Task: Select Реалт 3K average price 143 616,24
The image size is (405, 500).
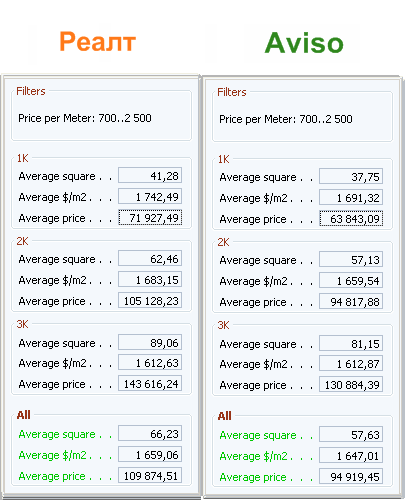Action: (x=150, y=383)
